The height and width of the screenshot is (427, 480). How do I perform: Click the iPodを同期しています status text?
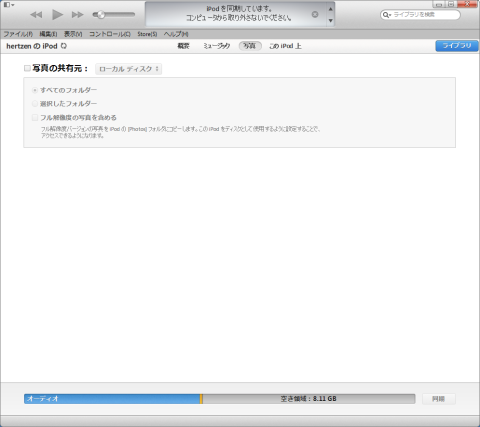(x=239, y=9)
